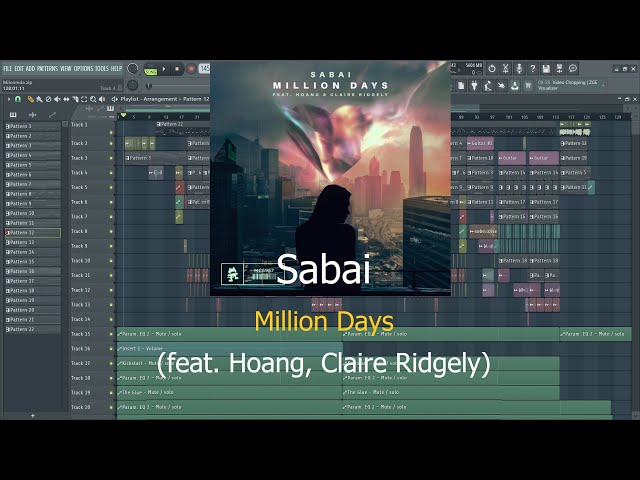640x480 pixels.
Task: Click the one-click audio recording microphone icon
Action: (519, 69)
